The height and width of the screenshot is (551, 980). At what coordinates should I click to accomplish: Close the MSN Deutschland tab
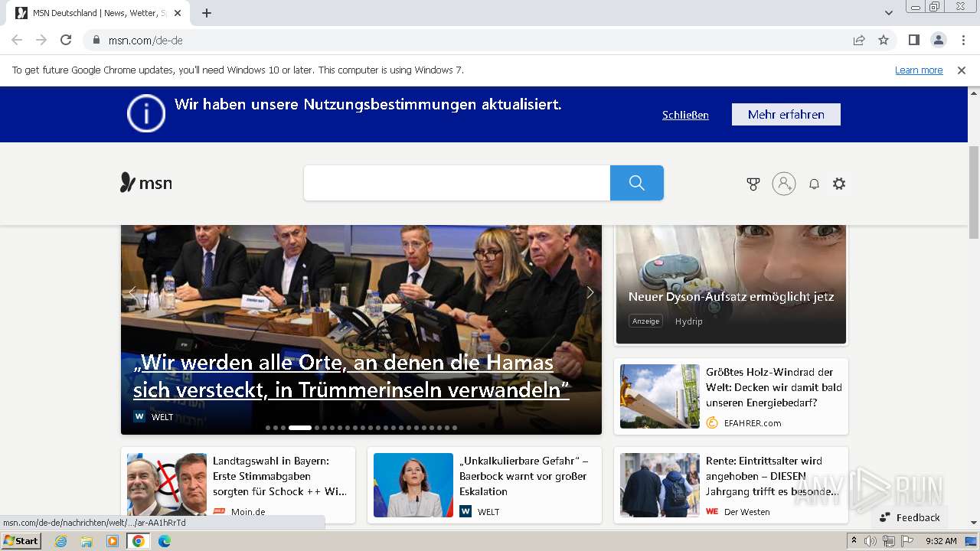(x=178, y=13)
